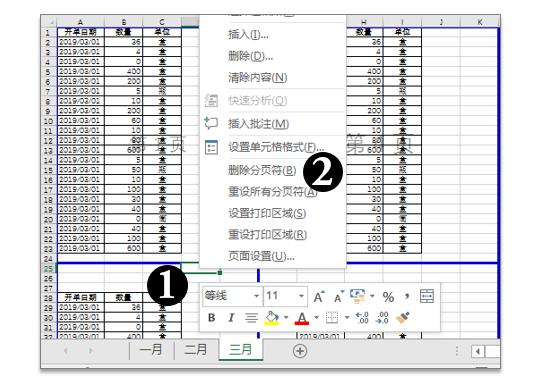
Task: Apply yellow fill color bucket
Action: pyautogui.click(x=272, y=318)
